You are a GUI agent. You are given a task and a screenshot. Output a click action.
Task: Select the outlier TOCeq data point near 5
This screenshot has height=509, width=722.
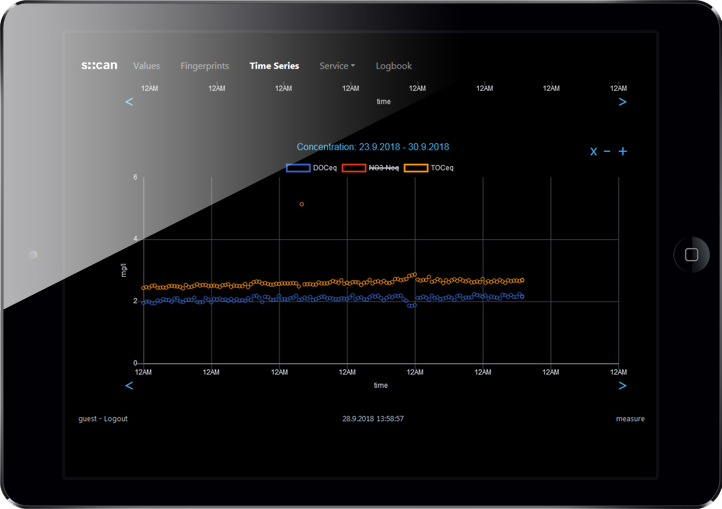pyautogui.click(x=302, y=204)
